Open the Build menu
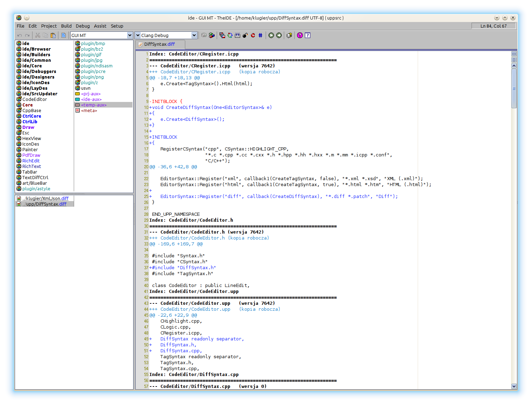 66,26
